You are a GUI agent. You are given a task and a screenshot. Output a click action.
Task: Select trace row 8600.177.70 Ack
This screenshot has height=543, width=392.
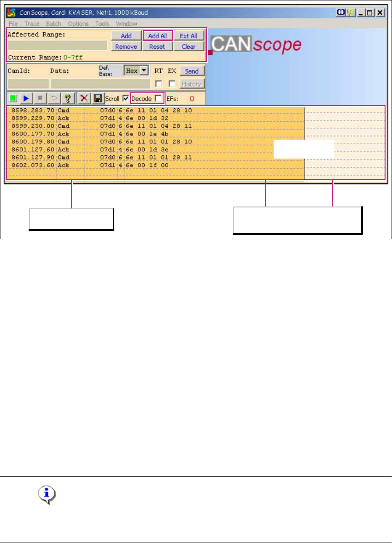point(155,134)
